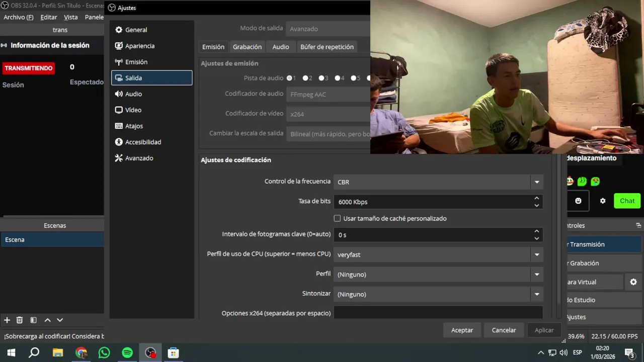The height and width of the screenshot is (362, 644).
Task: Move scene up with arrow icon
Action: (x=47, y=320)
